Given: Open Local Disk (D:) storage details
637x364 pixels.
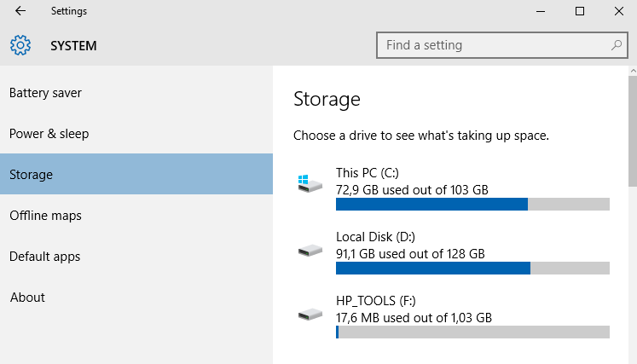Looking at the screenshot, I should [x=451, y=253].
